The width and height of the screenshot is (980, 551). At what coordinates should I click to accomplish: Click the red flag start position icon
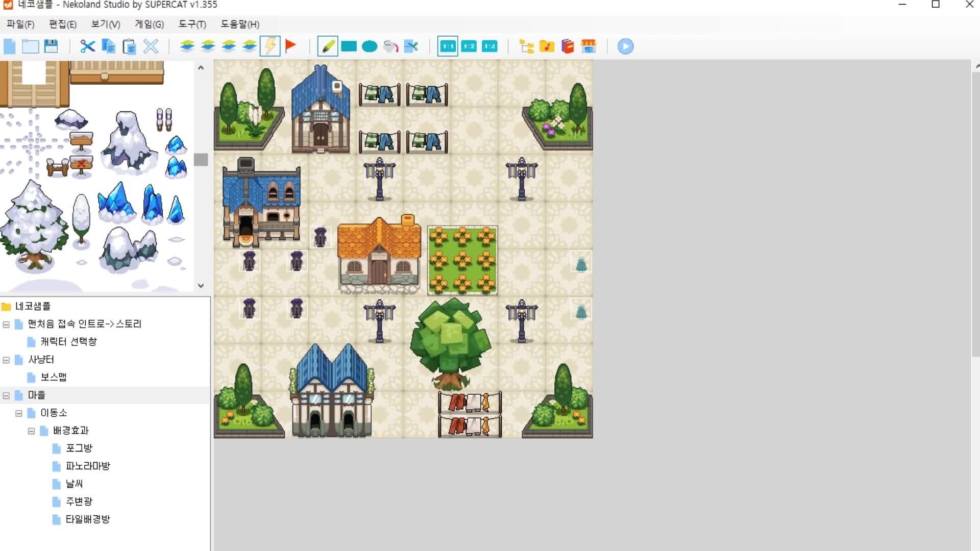[290, 46]
